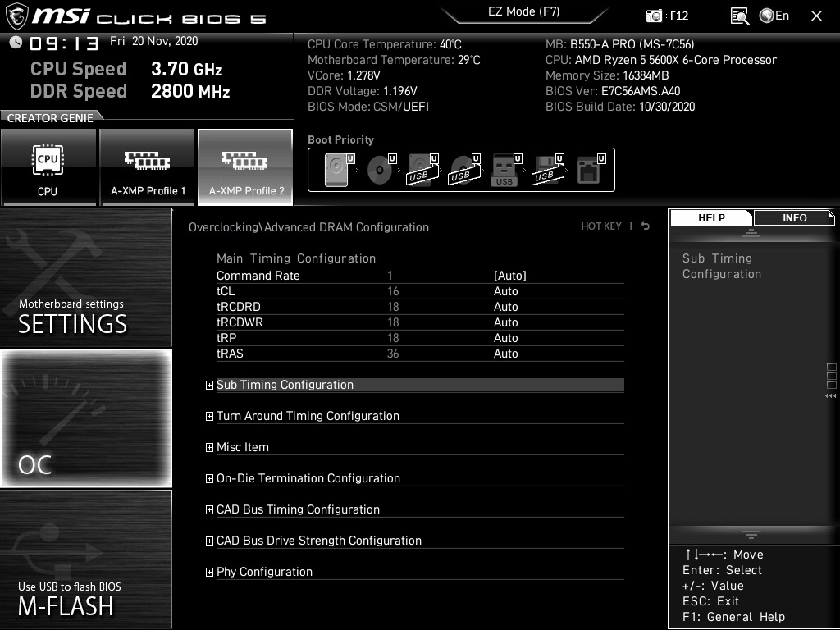Screen dimensions: 840x630
Task: Click the Command Rate row label
Action: [258, 276]
